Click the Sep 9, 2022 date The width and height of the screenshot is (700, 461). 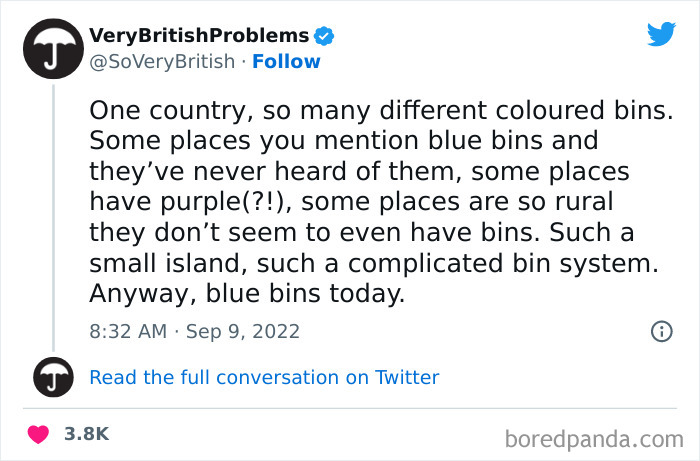243,332
